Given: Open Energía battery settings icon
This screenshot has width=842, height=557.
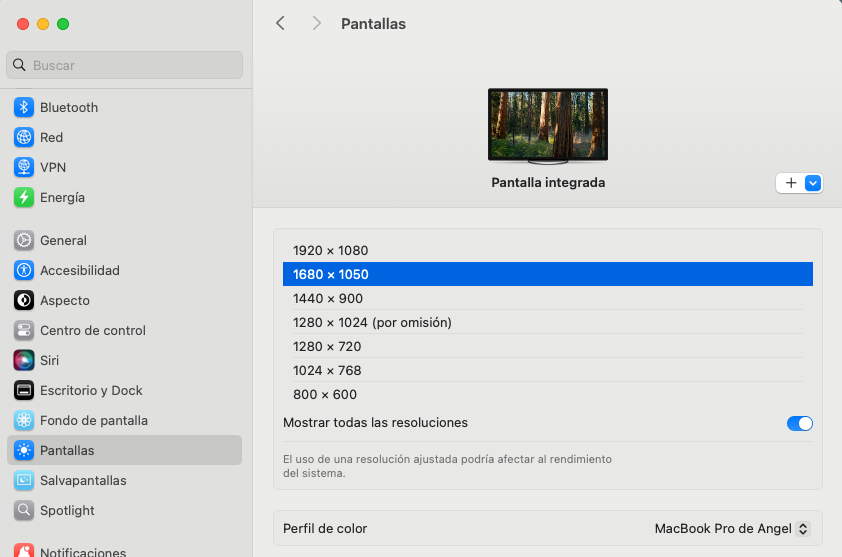Looking at the screenshot, I should pyautogui.click(x=24, y=197).
